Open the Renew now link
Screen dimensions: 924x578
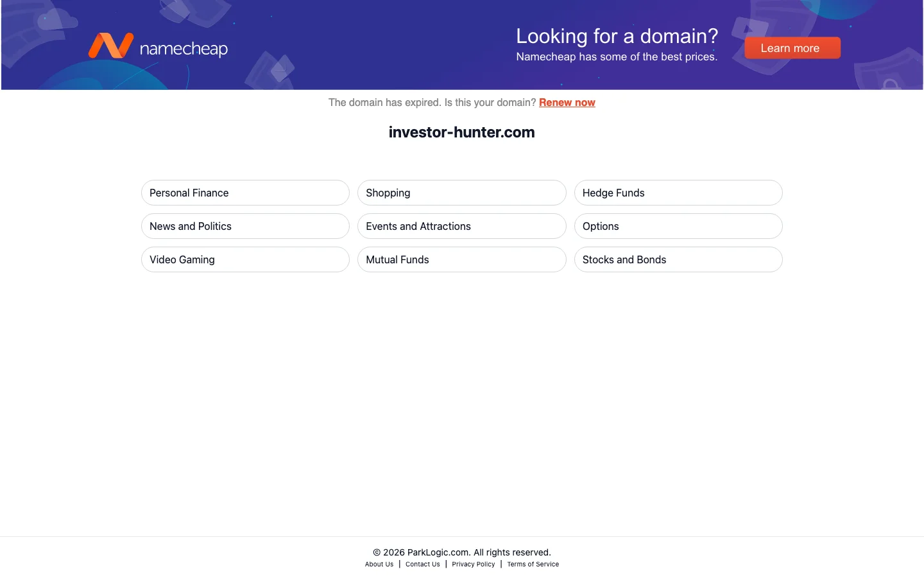point(567,103)
